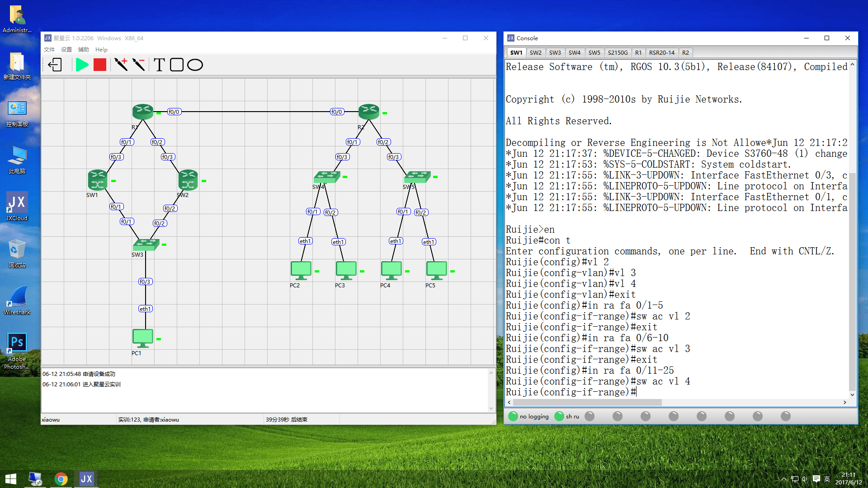Image resolution: width=868 pixels, height=488 pixels.
Task: Open the 文件 menu
Action: pyautogui.click(x=49, y=50)
